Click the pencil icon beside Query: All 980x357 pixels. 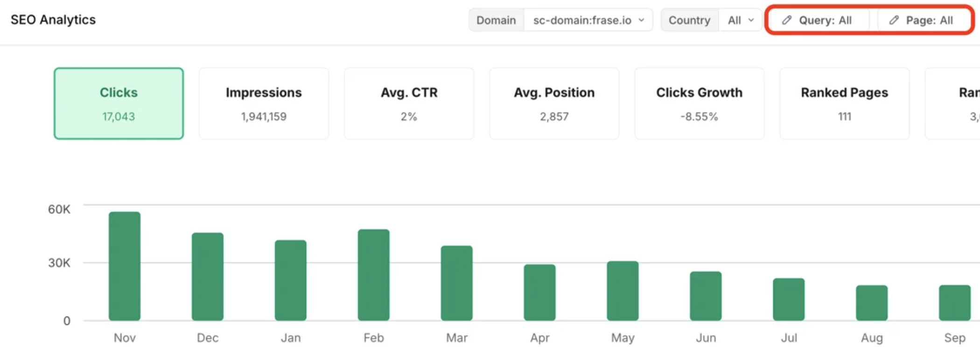(x=787, y=20)
